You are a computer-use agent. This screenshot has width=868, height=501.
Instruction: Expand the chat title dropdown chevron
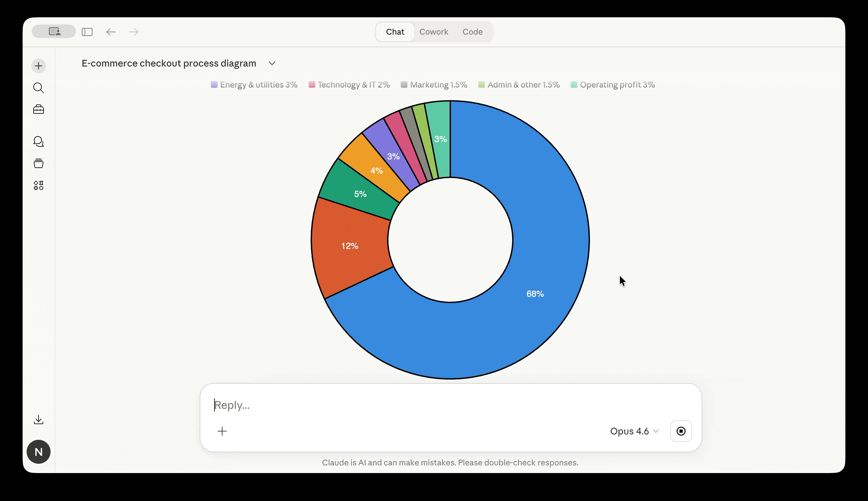coord(272,63)
